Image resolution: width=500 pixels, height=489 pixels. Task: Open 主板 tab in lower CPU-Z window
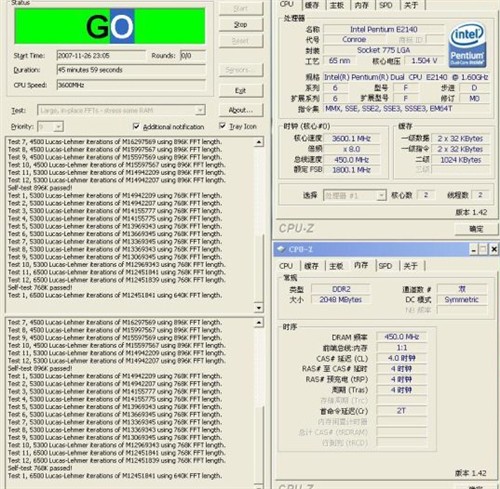(336, 266)
